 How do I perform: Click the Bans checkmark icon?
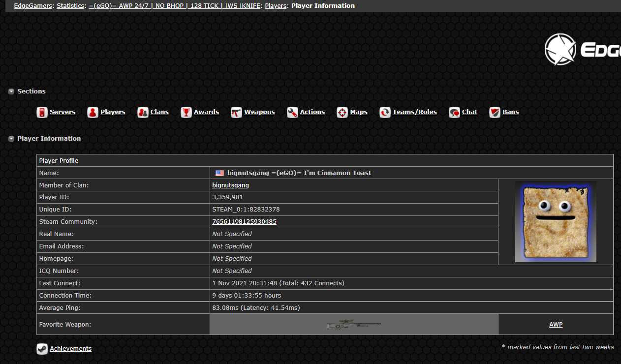point(495,112)
